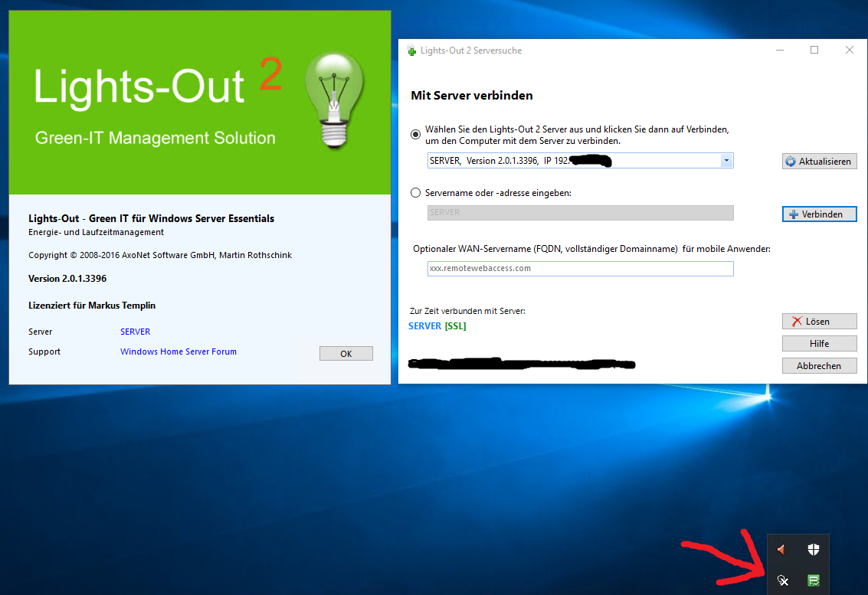Viewport: 868px width, 595px height.
Task: Select the 'Wählen Sie den Lights-Out 2 Server' radio button
Action: coord(416,134)
